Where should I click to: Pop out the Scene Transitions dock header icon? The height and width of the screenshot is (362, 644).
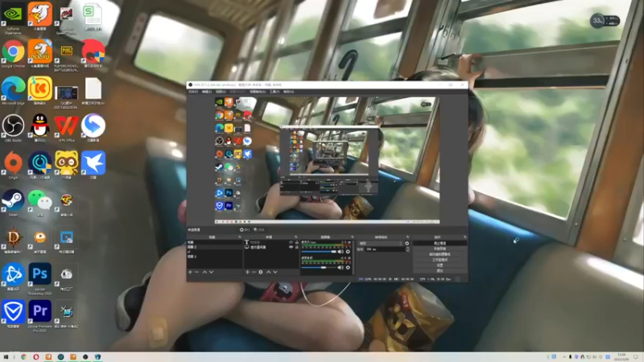[x=407, y=237]
